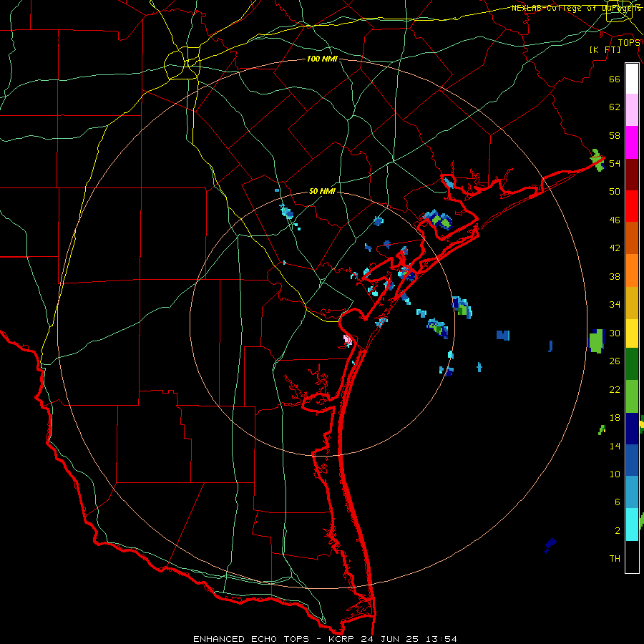Click the highway loop junction in the northwest
This screenshot has width=644, height=644.
[x=182, y=63]
